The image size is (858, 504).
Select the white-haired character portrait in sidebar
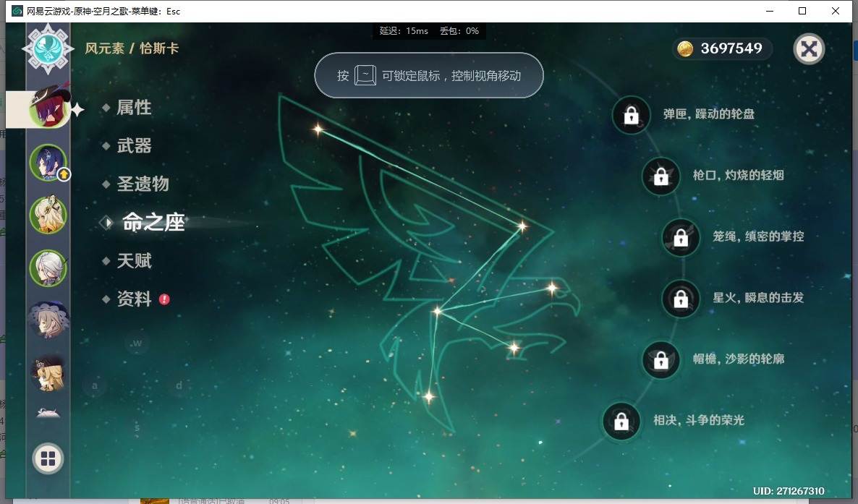point(48,268)
